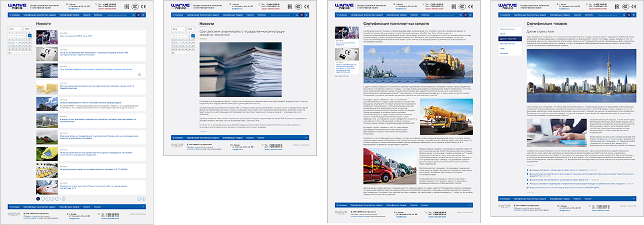Click the WANVE logo on the goods certification page

tap(508, 6)
